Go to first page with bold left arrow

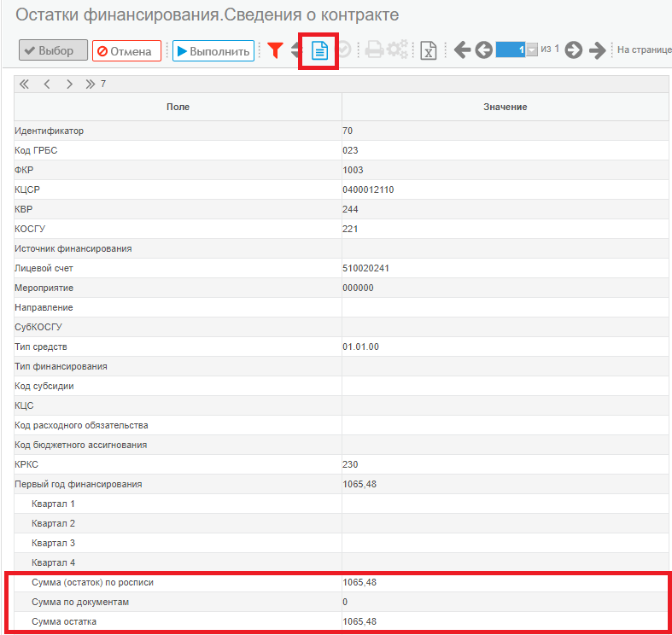462,50
